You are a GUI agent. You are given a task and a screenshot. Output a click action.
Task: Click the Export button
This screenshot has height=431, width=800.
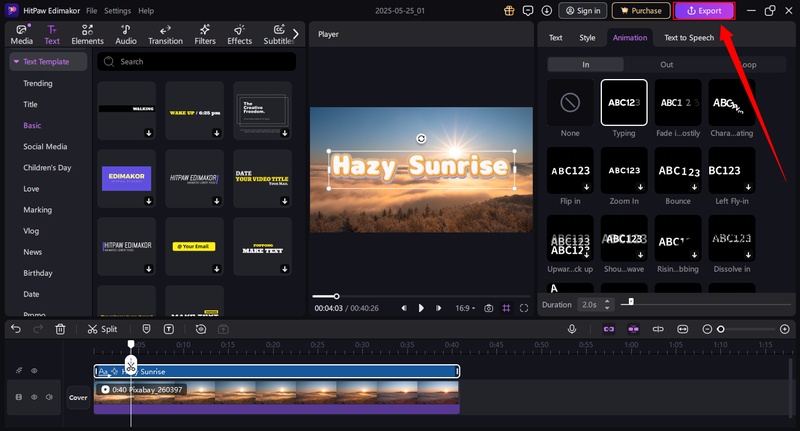705,11
